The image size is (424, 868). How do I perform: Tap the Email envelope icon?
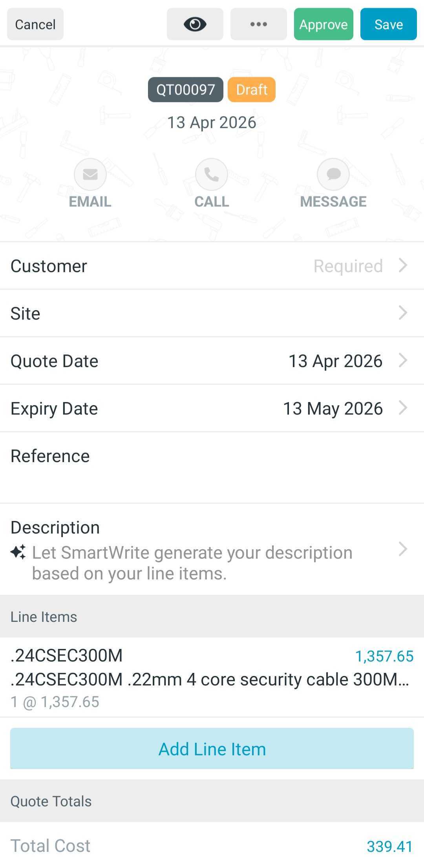[x=90, y=174]
